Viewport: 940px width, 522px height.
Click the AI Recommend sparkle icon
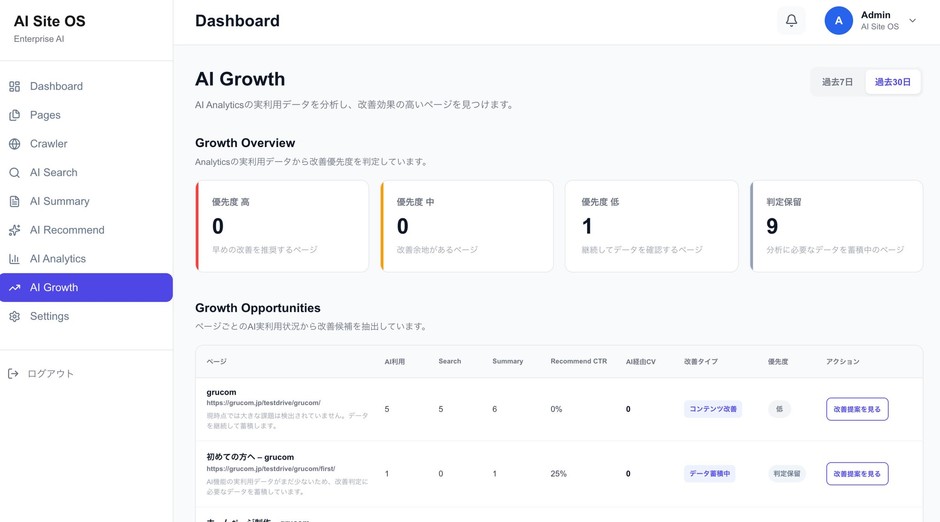pyautogui.click(x=14, y=230)
